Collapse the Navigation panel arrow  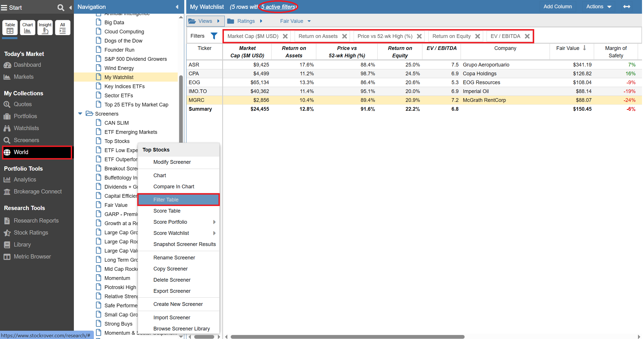[177, 7]
